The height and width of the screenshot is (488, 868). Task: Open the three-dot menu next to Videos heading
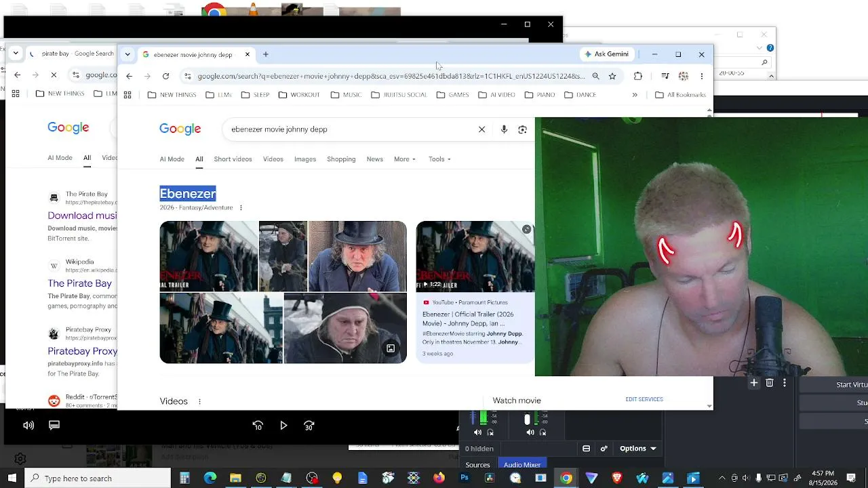coord(199,402)
